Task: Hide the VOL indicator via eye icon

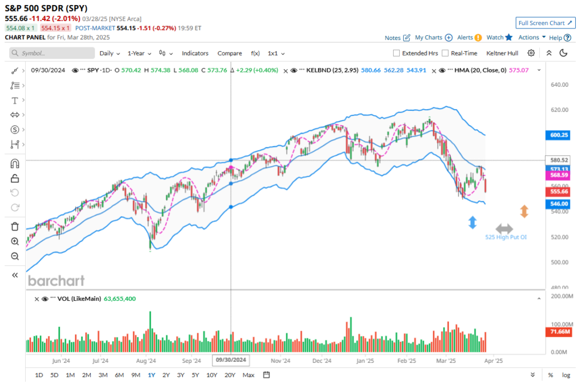Action: (x=45, y=298)
